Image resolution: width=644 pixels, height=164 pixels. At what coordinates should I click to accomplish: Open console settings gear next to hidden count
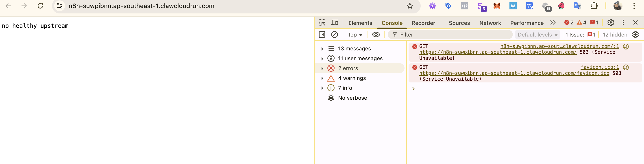point(635,35)
